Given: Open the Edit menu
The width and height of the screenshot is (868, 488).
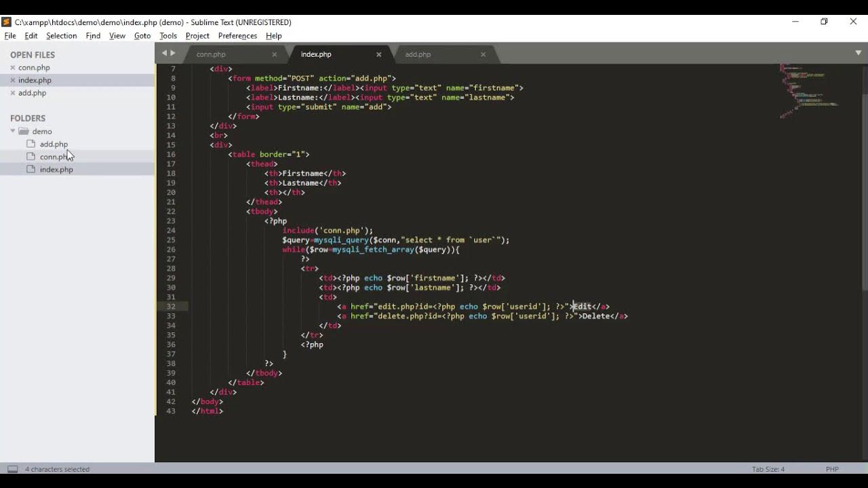Looking at the screenshot, I should (31, 36).
